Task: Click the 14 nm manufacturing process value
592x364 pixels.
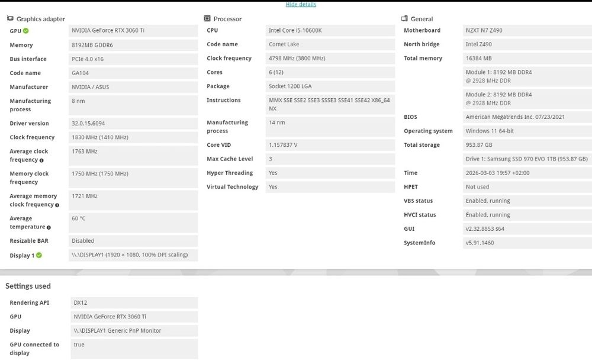Action: (x=330, y=127)
